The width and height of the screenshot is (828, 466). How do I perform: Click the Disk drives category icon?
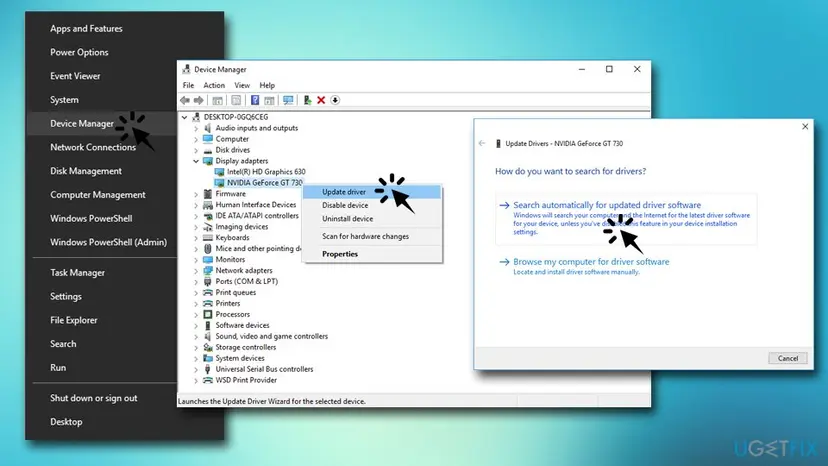(208, 150)
